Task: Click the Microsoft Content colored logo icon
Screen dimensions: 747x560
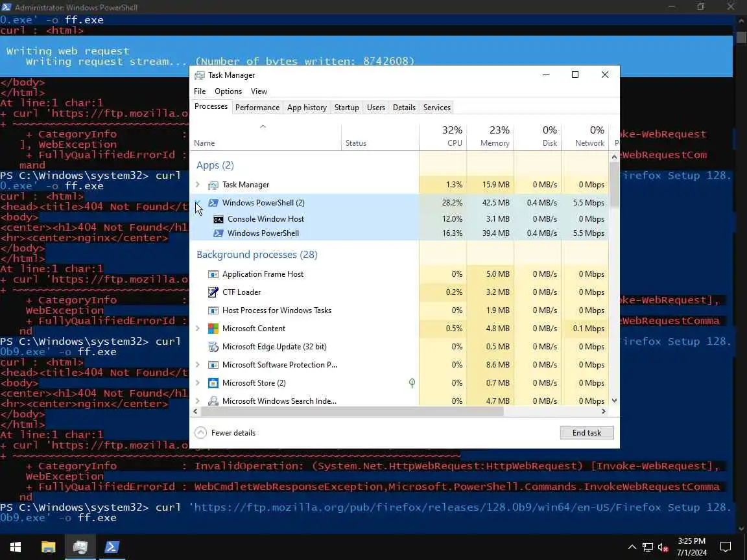Action: (x=213, y=329)
